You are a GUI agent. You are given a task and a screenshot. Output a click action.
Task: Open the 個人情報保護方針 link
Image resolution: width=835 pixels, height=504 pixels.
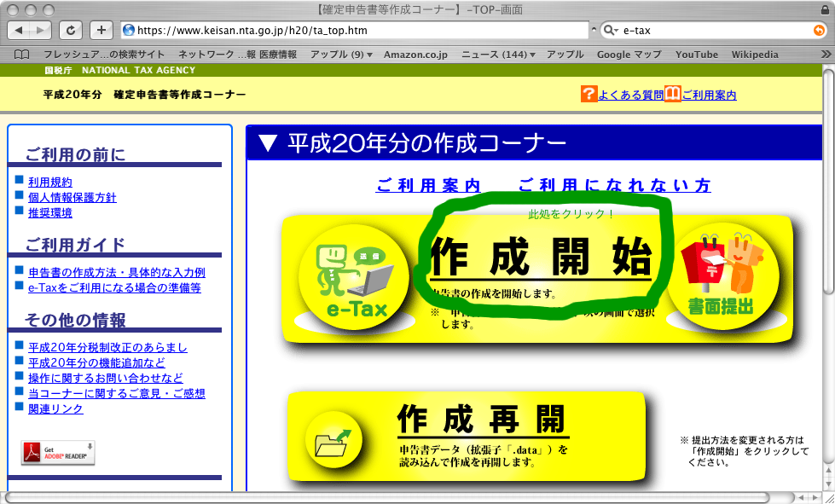72,197
